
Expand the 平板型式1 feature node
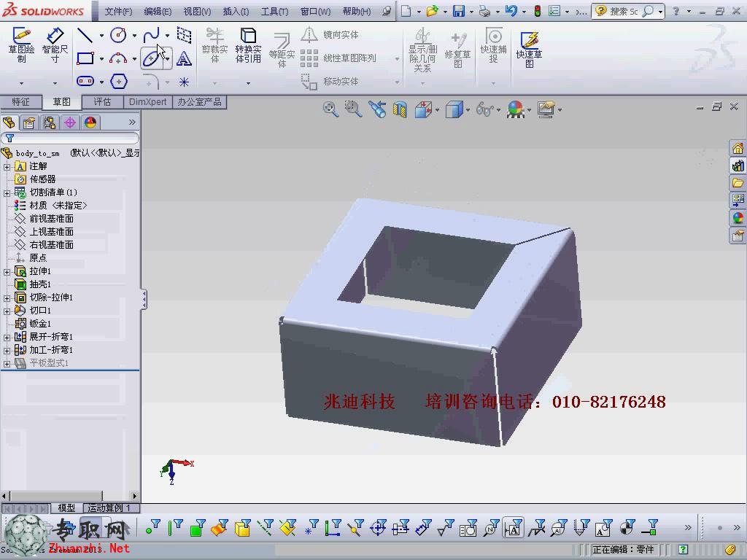(7, 364)
